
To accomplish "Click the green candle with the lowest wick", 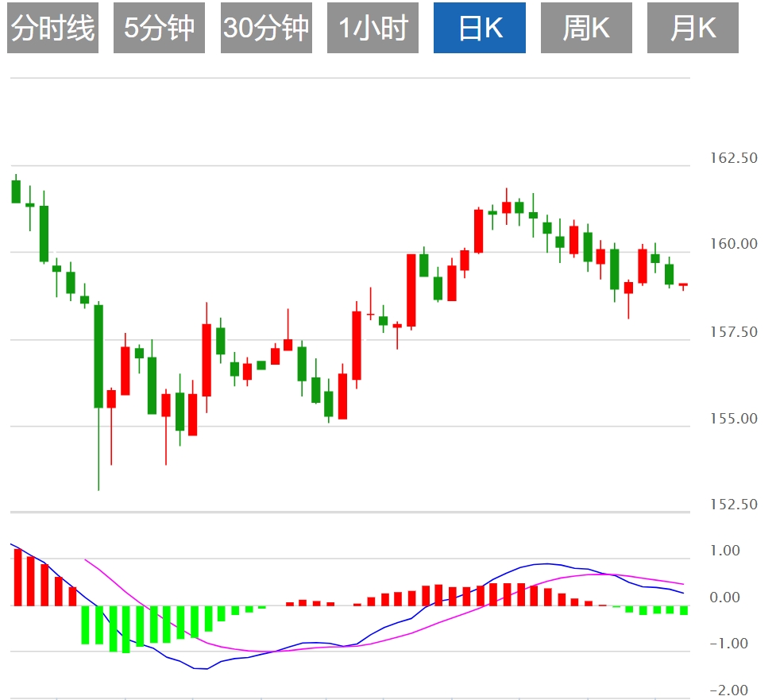I will pos(98,356).
